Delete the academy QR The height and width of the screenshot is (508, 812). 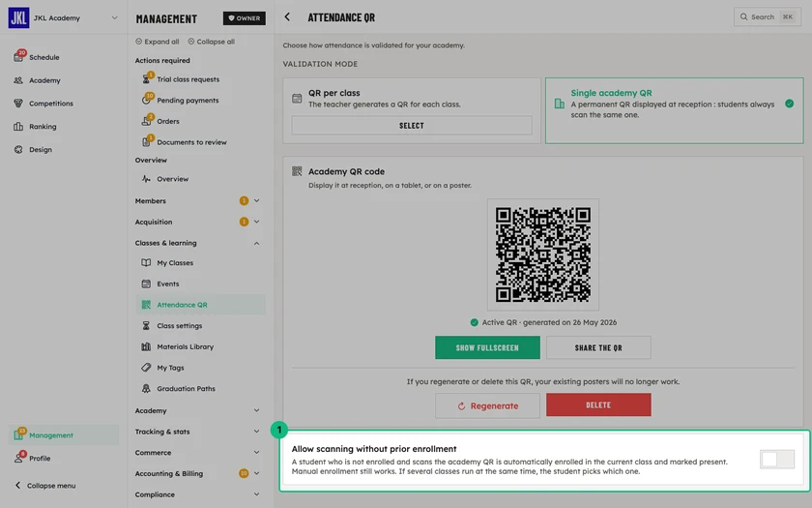[598, 404]
